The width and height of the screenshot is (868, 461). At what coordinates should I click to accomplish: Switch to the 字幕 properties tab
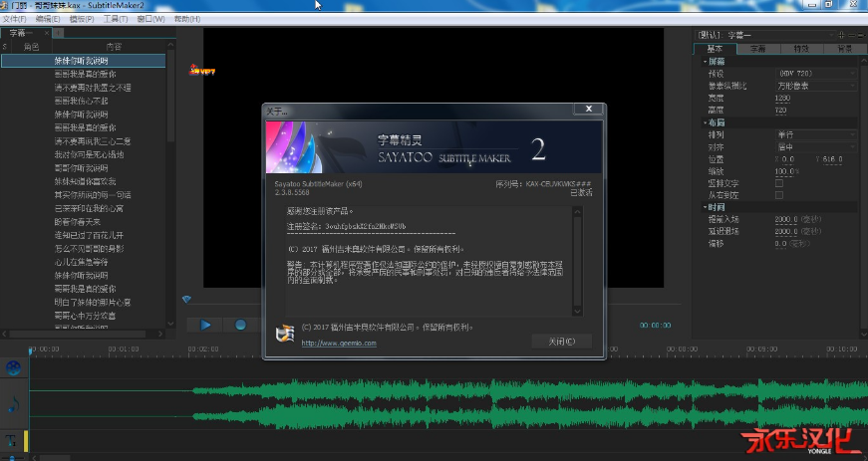757,49
